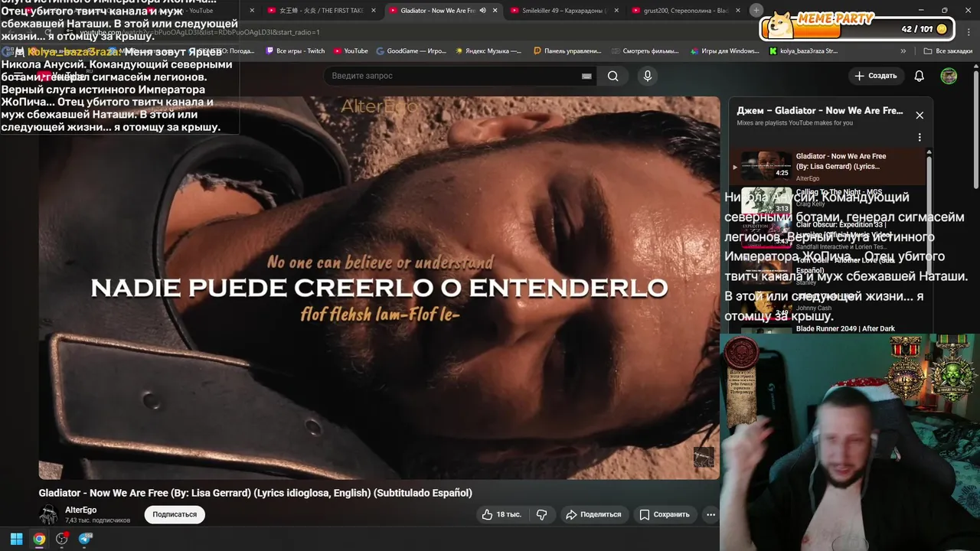Play Gladiator item in the mix playlist

coord(827,166)
